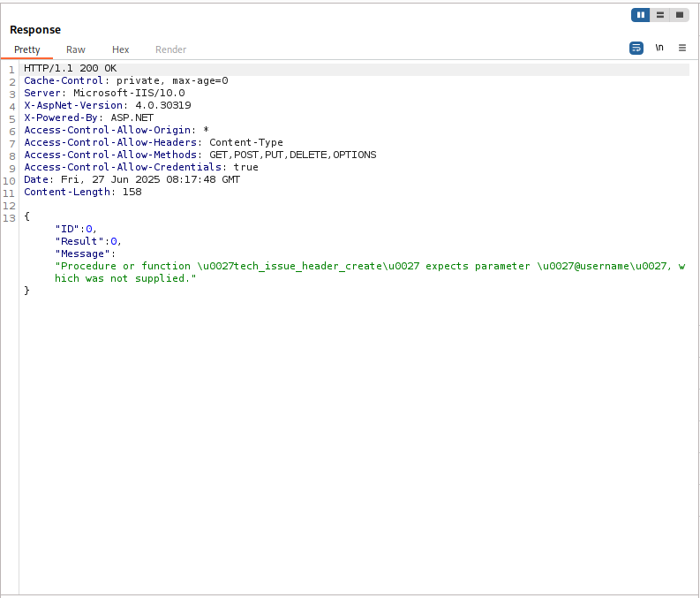Click the "ID" JSON key
This screenshot has height=598, width=700.
[67, 229]
